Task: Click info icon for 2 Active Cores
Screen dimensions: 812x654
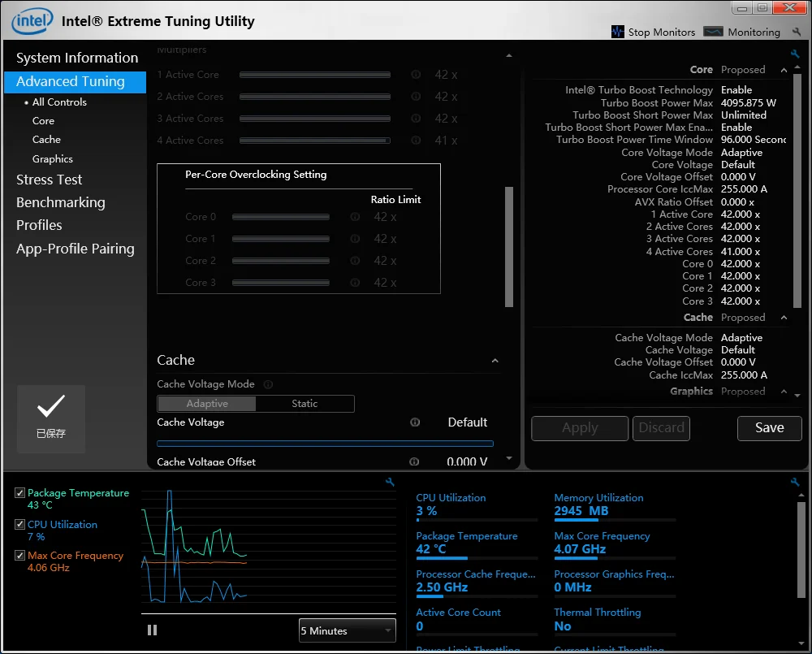Action: tap(415, 97)
